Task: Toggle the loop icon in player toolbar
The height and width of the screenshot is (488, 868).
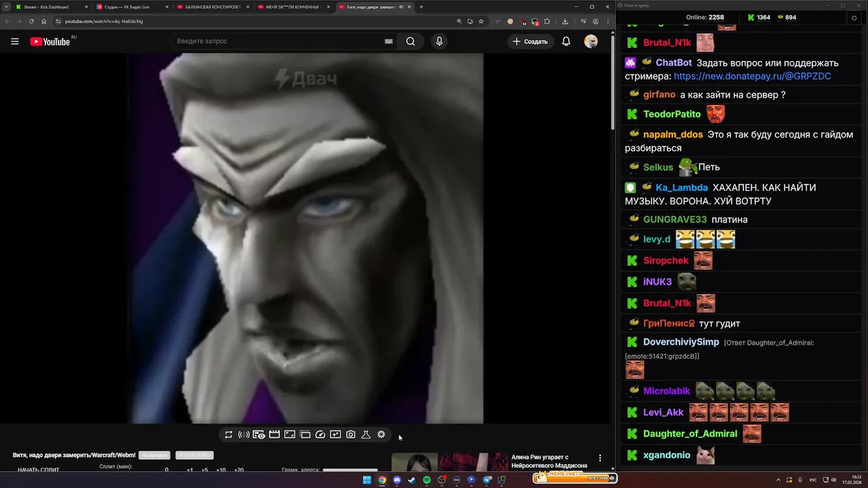Action: 229,434
